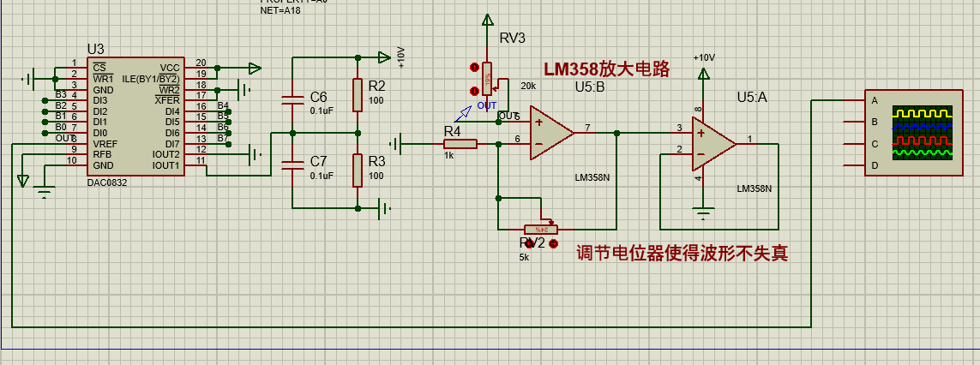The height and width of the screenshot is (365, 980).
Task: Click the blue OUT voltage probe arrow
Action: tap(463, 112)
